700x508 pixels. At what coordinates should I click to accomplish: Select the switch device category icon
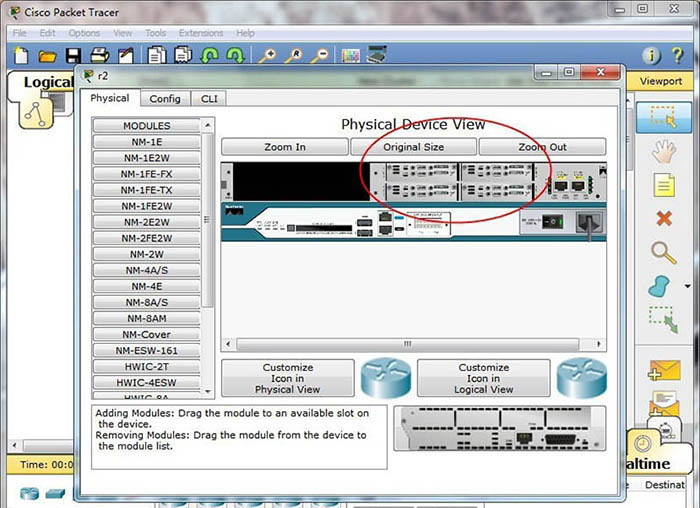[x=55, y=494]
